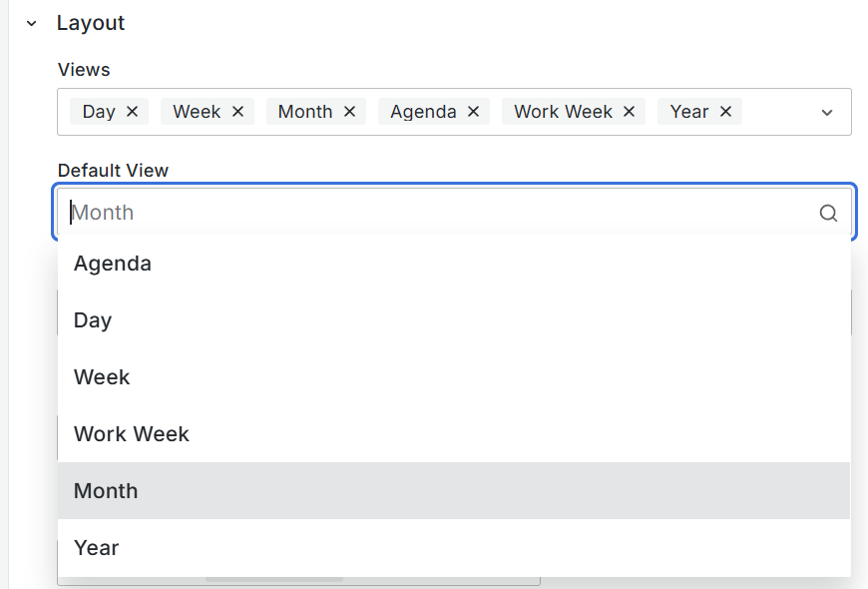Screen dimensions: 868x589
Task: Choose Day as default view
Action: coord(93,320)
